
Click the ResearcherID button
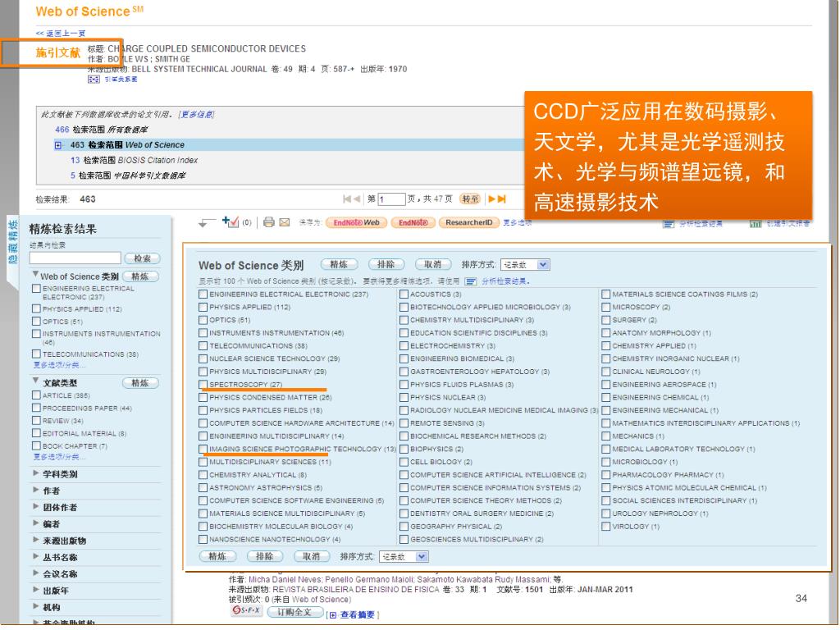click(x=468, y=223)
